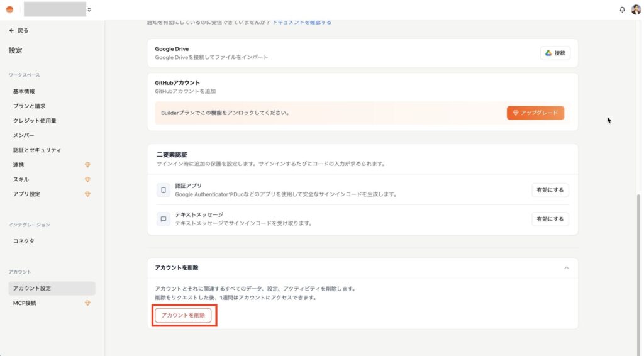
Task: Click the back arrow 戻る
Action: pyautogui.click(x=18, y=30)
